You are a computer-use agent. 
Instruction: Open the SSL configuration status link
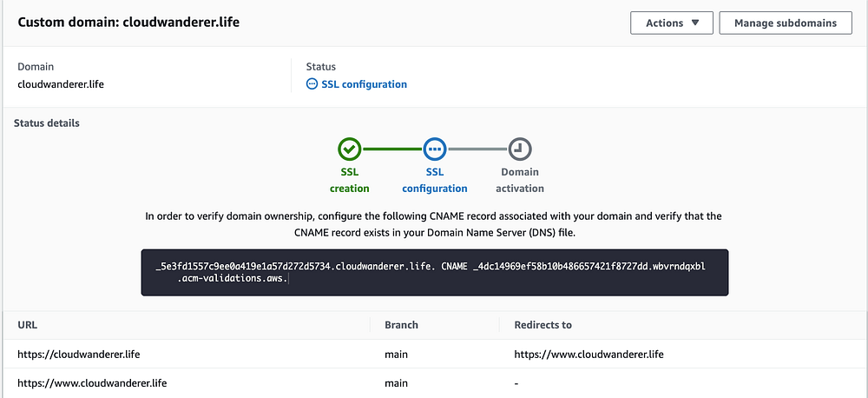click(364, 84)
